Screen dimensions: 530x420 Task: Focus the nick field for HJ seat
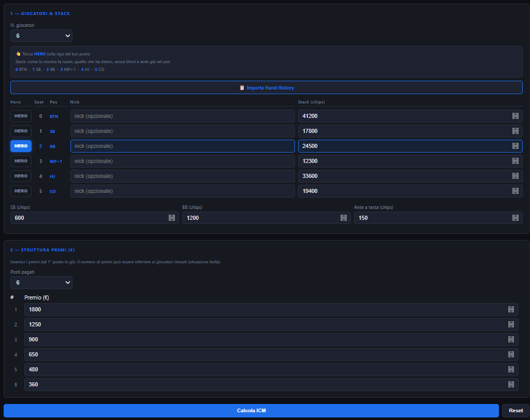pos(183,176)
